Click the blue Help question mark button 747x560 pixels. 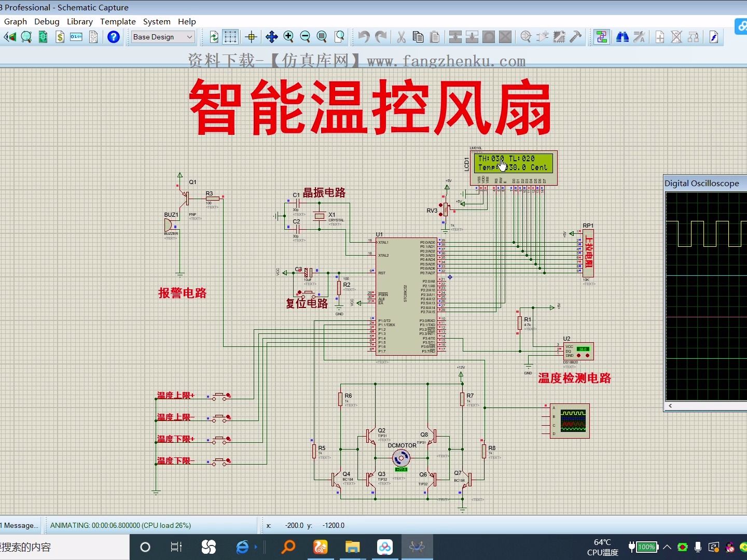pos(114,37)
